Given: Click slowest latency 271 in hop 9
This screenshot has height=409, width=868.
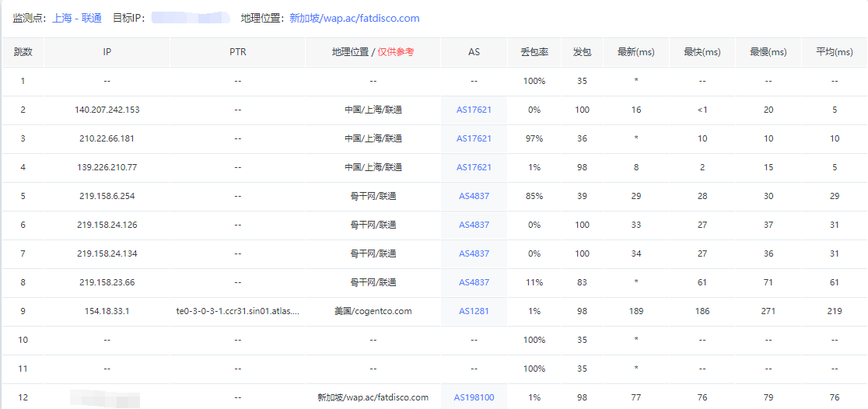Looking at the screenshot, I should (768, 311).
